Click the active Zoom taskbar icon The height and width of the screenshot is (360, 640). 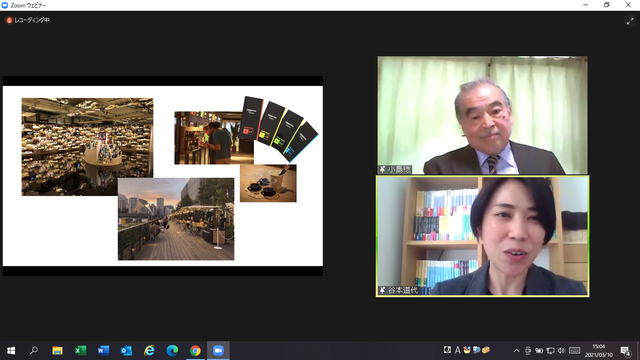218,351
